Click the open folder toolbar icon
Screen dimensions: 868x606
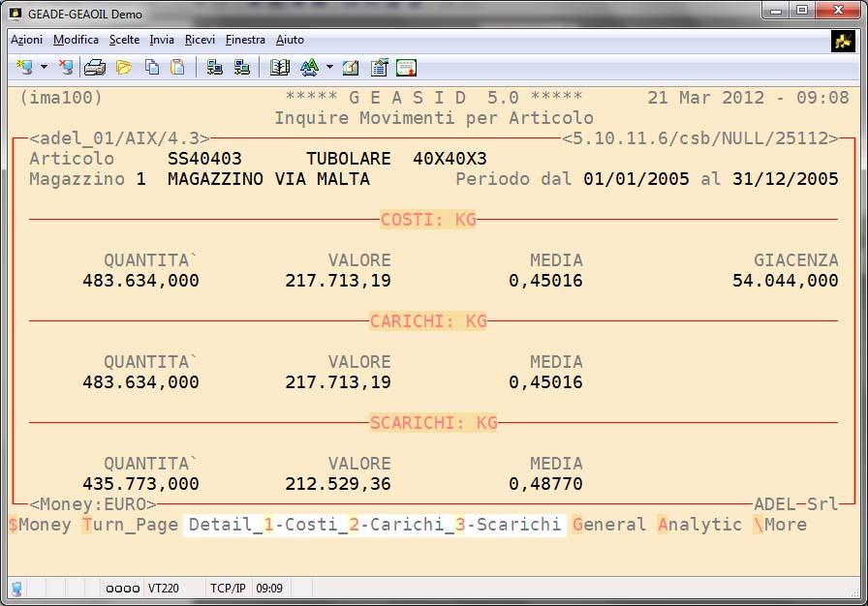tap(124, 67)
